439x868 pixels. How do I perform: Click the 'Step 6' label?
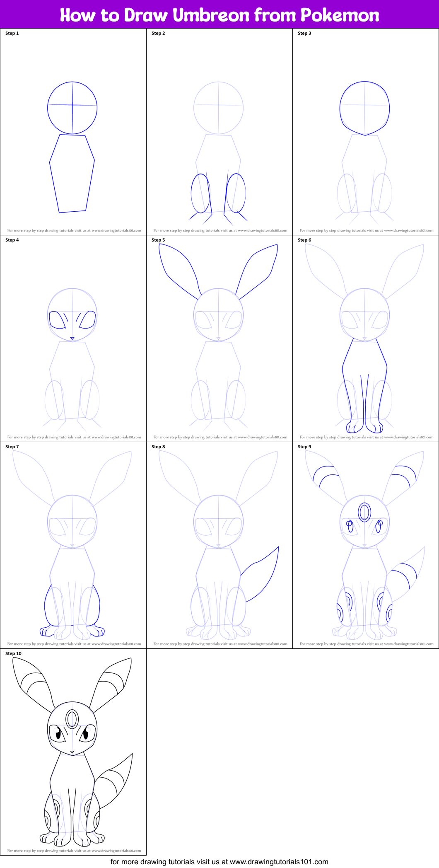304,240
